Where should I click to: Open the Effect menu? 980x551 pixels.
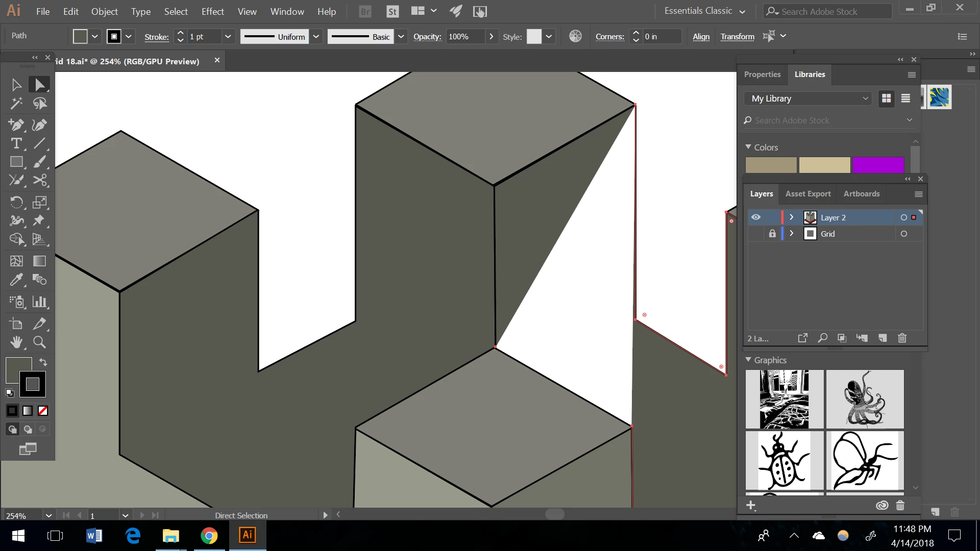(x=212, y=11)
